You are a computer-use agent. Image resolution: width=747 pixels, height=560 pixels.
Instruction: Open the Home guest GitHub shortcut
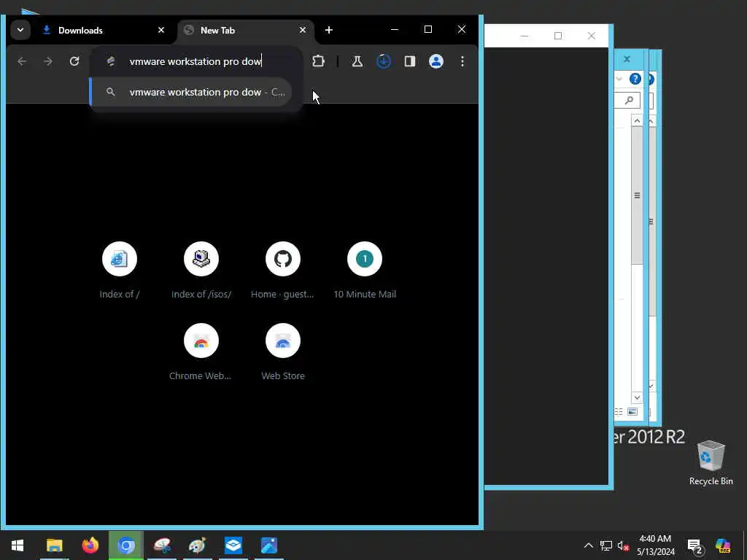(x=282, y=270)
